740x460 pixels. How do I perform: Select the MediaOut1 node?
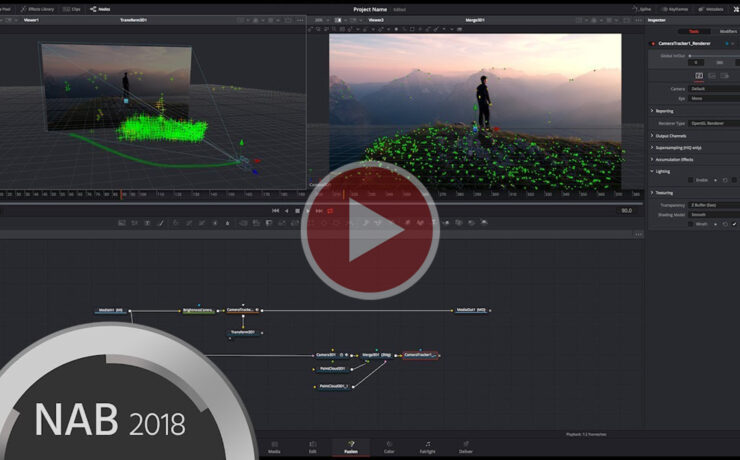pos(471,310)
